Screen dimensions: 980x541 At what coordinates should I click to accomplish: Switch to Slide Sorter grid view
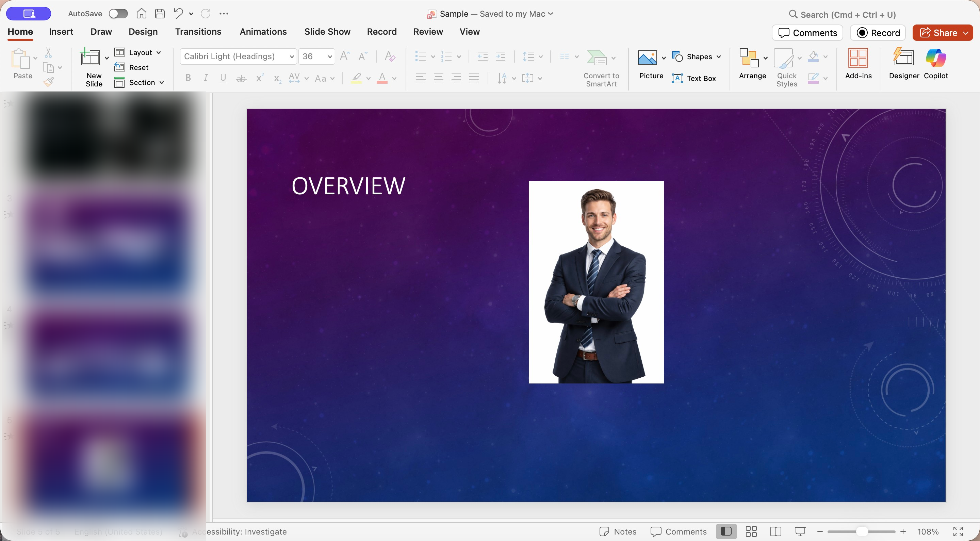click(x=751, y=531)
